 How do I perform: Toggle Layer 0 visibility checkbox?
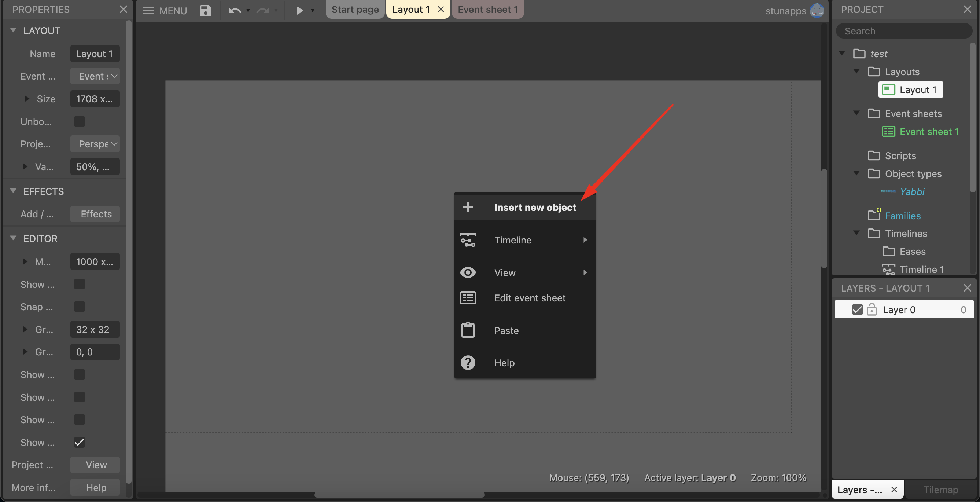coord(857,309)
